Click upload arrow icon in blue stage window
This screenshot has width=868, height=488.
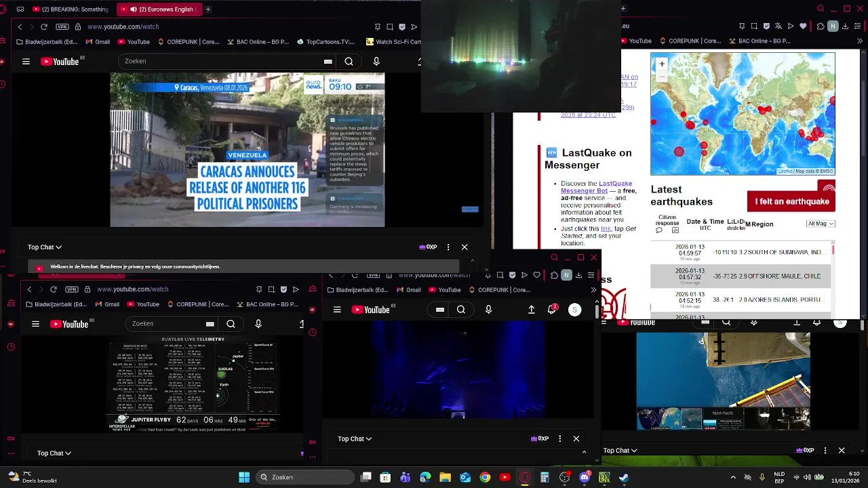pos(532,310)
